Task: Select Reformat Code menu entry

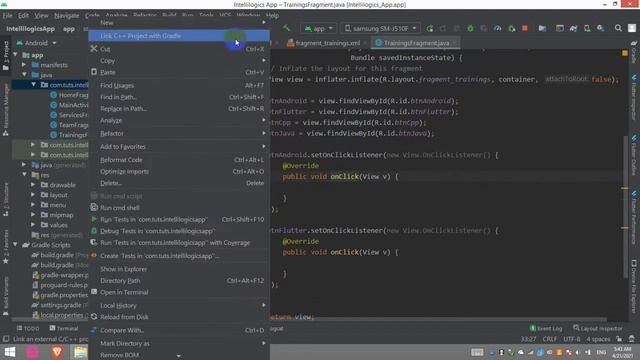Action: click(179, 160)
